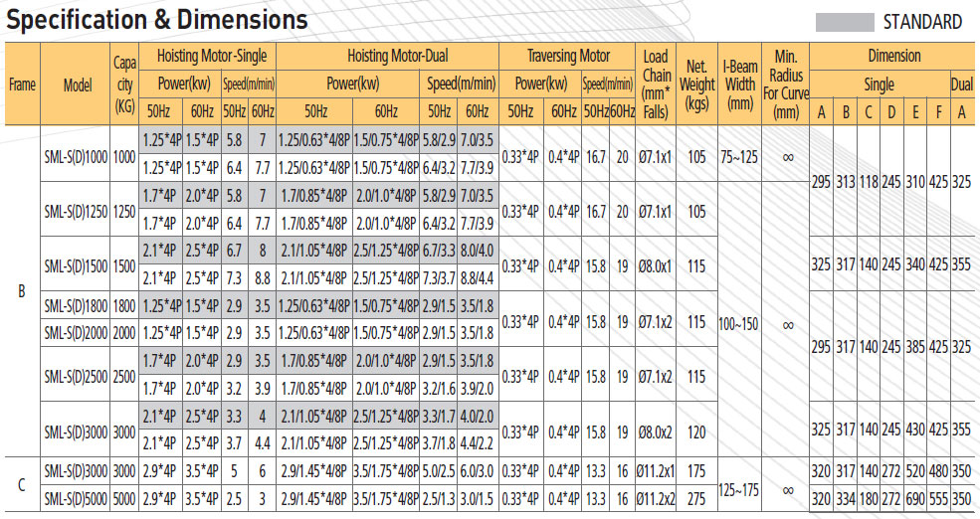The width and height of the screenshot is (980, 519).
Task: Click the I-Beam Width header
Action: pyautogui.click(x=739, y=84)
